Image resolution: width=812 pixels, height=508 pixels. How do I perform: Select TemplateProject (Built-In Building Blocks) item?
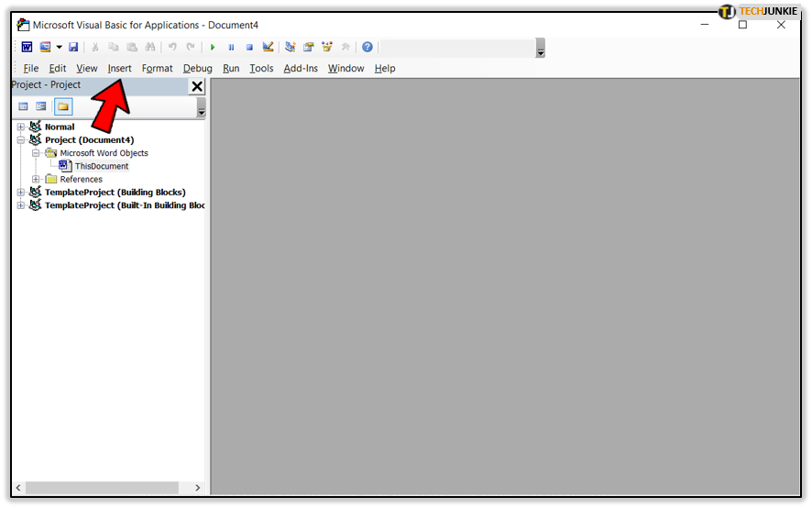click(125, 205)
